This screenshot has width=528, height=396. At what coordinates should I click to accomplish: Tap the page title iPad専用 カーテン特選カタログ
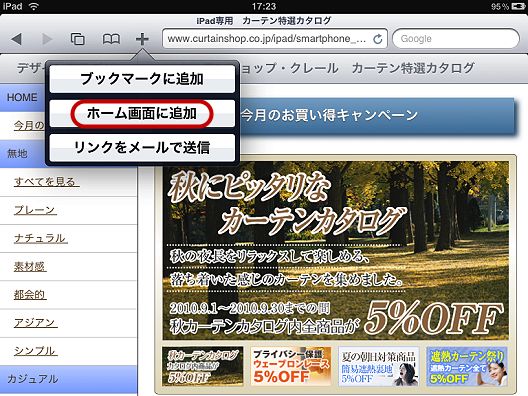click(264, 21)
